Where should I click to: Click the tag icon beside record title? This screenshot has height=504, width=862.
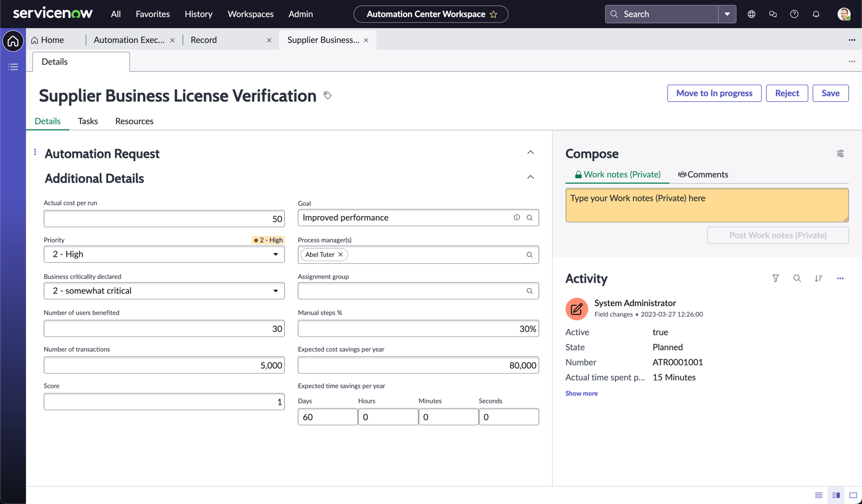click(x=327, y=95)
